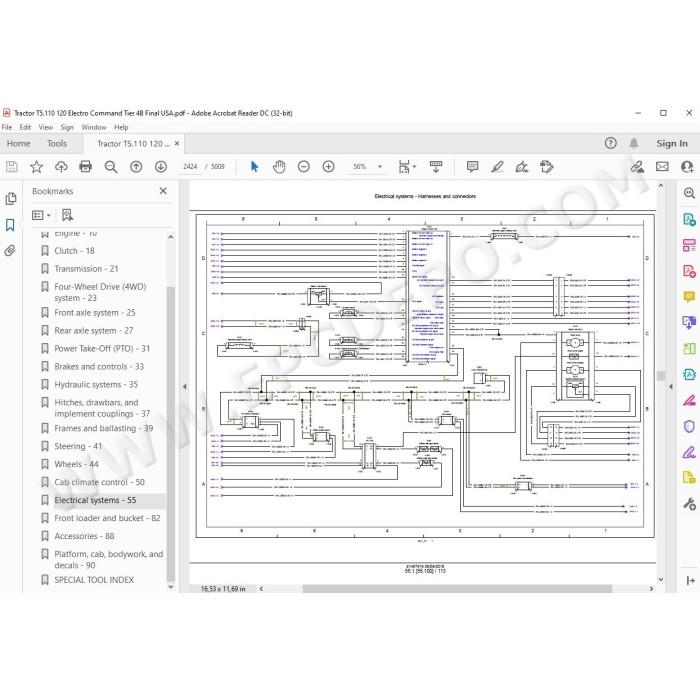This screenshot has height=700, width=700.
Task: Collapse the right tools pane arrow
Action: [670, 387]
